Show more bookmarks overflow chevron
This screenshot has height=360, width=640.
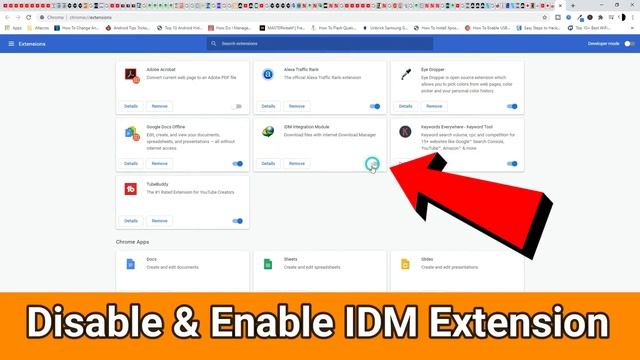coord(633,28)
